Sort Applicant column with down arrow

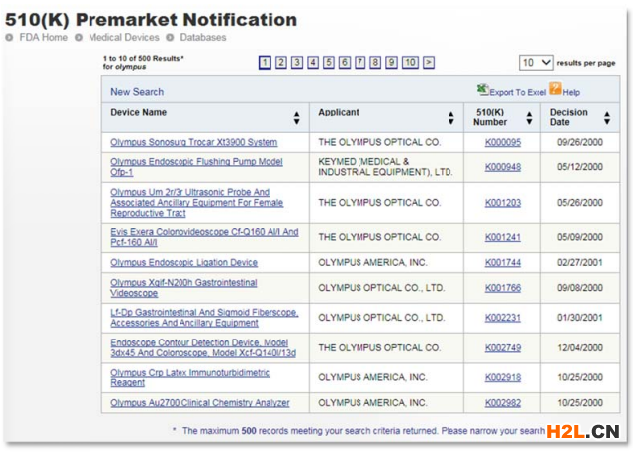(x=451, y=122)
